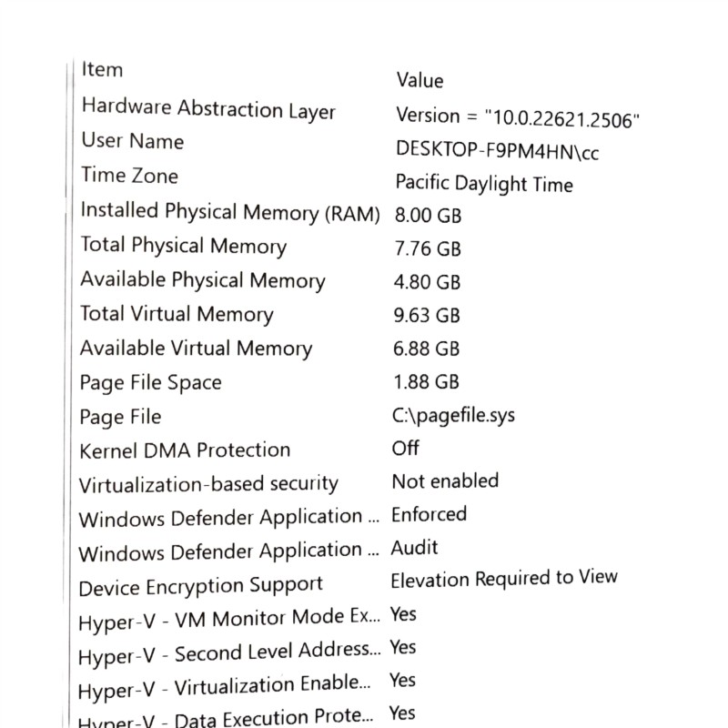
Task: Select the Virtualization-based security row
Action: 208,484
